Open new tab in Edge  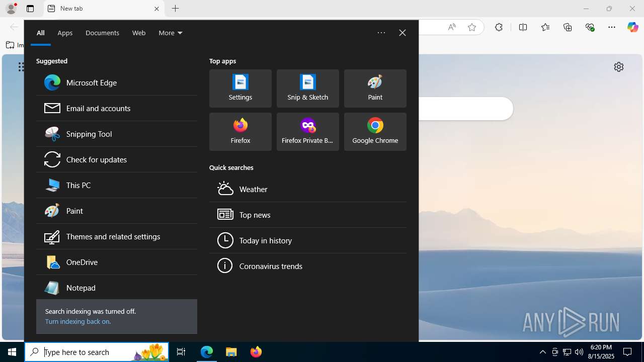(x=175, y=9)
